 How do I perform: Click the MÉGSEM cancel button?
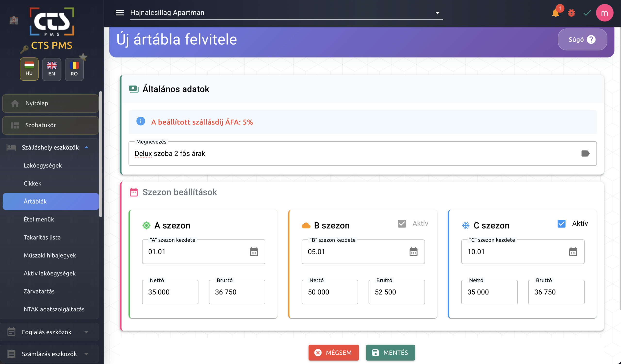tap(333, 352)
